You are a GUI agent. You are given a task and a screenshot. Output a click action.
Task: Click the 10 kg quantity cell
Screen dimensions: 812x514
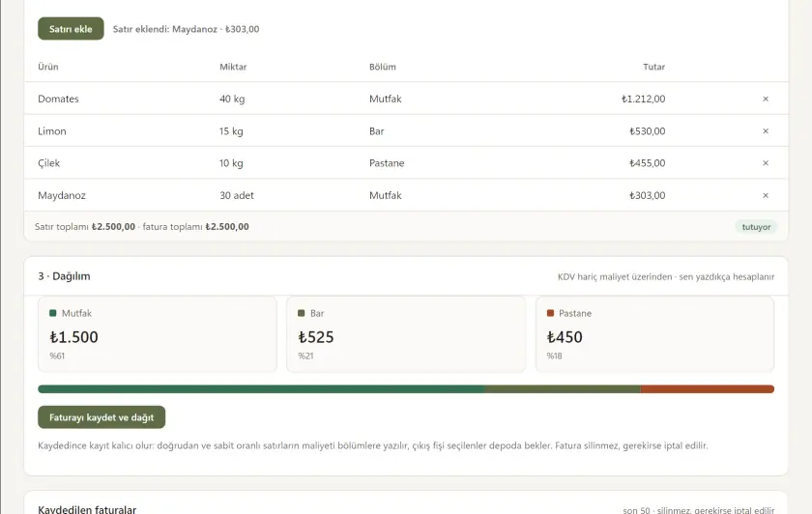(x=231, y=163)
